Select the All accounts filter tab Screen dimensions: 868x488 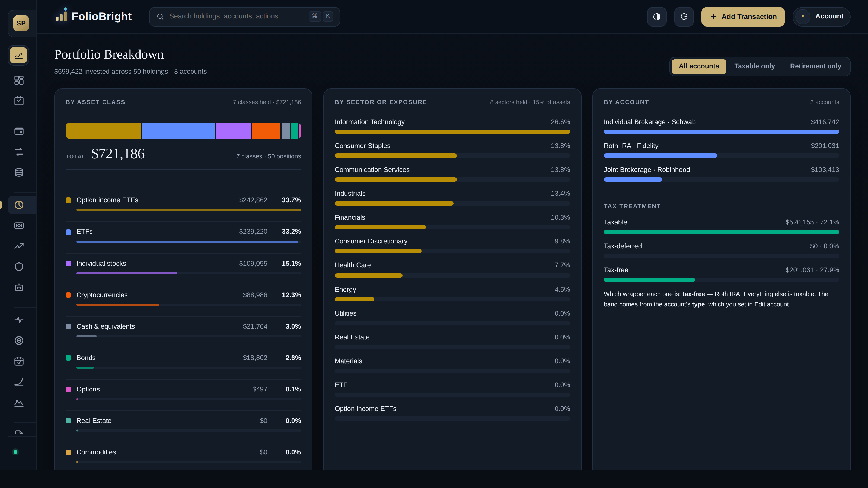(698, 66)
